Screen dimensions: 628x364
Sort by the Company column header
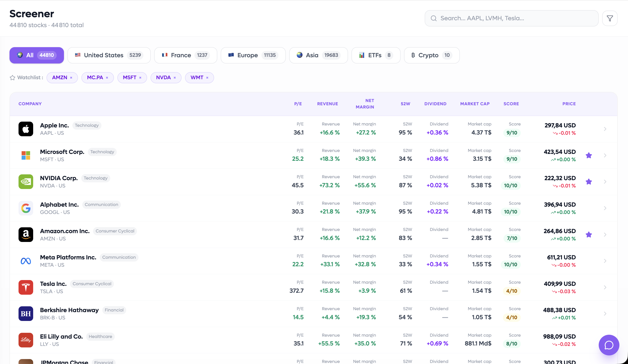click(x=30, y=104)
